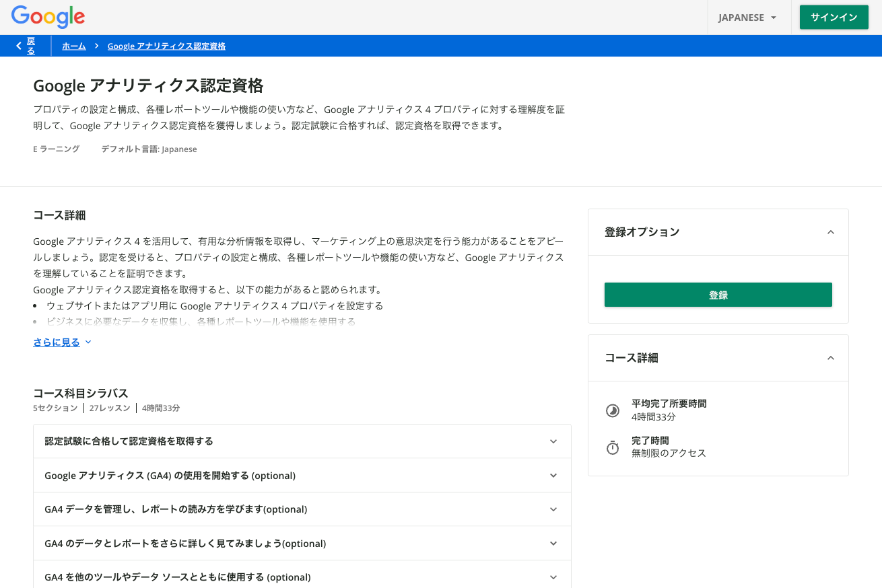
Task: Expand GA4 データを管理し section chevron
Action: [x=553, y=509]
